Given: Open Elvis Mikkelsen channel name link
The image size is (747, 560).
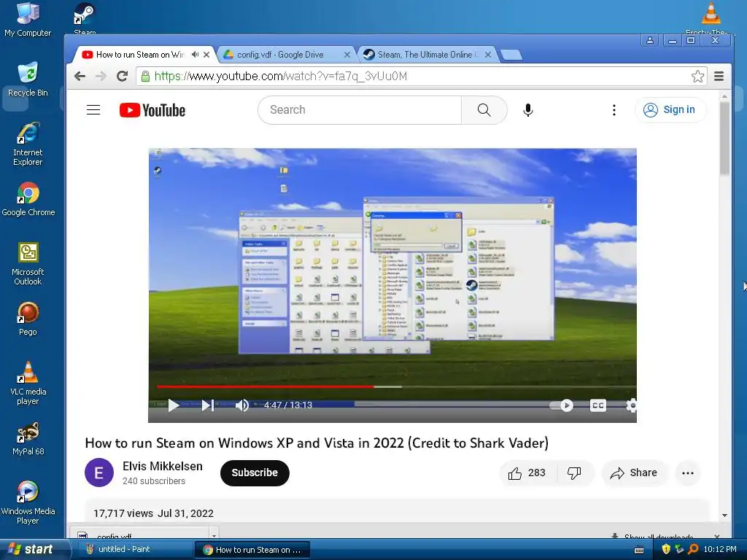Looking at the screenshot, I should (163, 466).
